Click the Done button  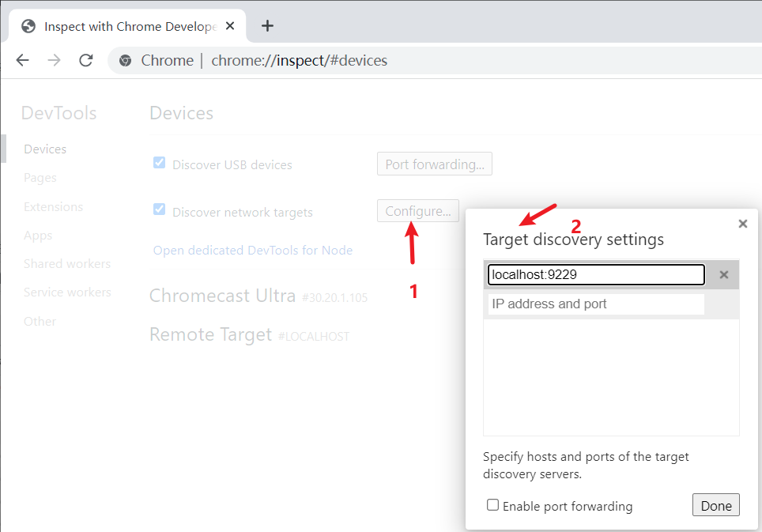(716, 505)
